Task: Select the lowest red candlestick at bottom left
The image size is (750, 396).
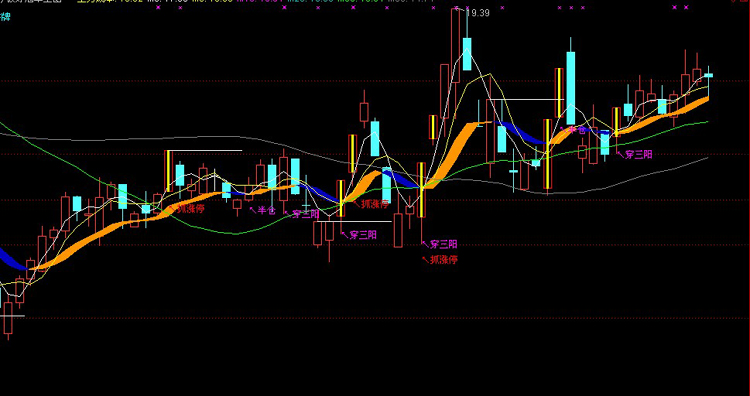Action: [8, 318]
